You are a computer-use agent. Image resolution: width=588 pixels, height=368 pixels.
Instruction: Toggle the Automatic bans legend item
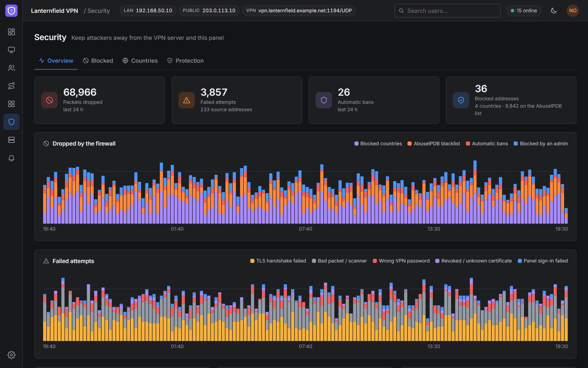[487, 144]
